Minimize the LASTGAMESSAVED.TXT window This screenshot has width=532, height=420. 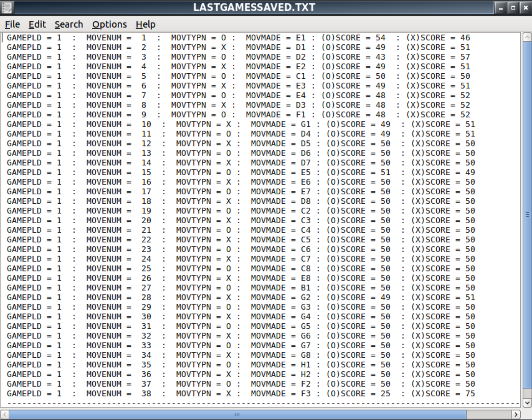[502, 7]
